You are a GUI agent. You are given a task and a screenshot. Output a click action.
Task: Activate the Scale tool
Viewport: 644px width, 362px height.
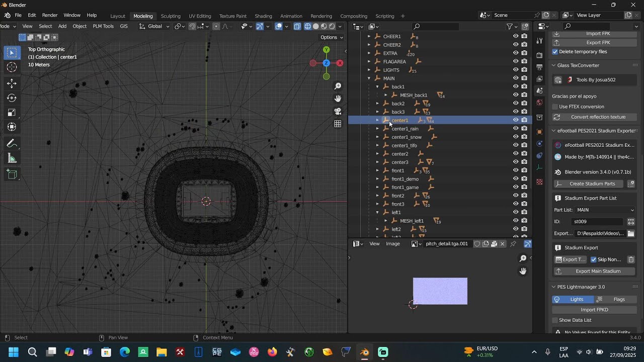coord(12,113)
